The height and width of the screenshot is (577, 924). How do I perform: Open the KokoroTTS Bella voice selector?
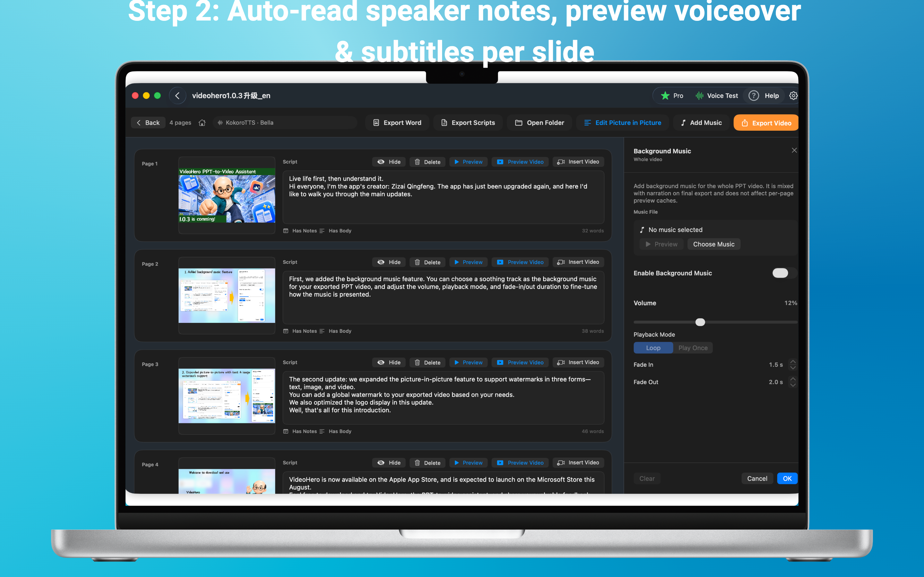(285, 123)
